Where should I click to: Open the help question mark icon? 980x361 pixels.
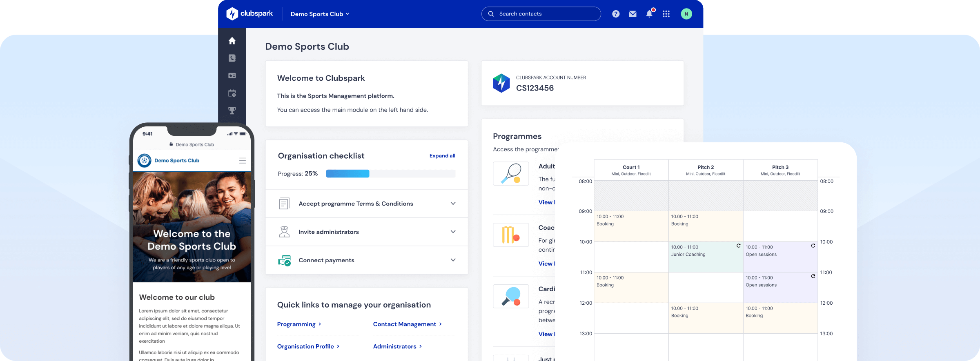coord(616,14)
